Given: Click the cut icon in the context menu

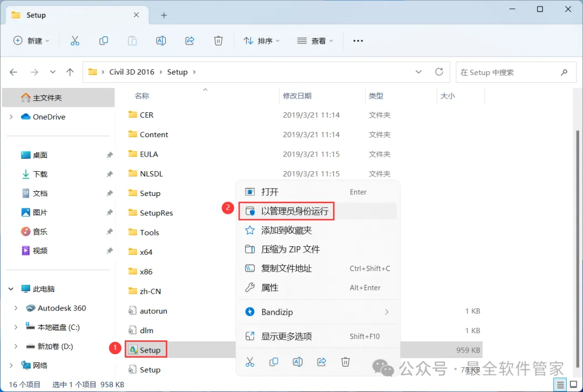Looking at the screenshot, I should pos(250,362).
